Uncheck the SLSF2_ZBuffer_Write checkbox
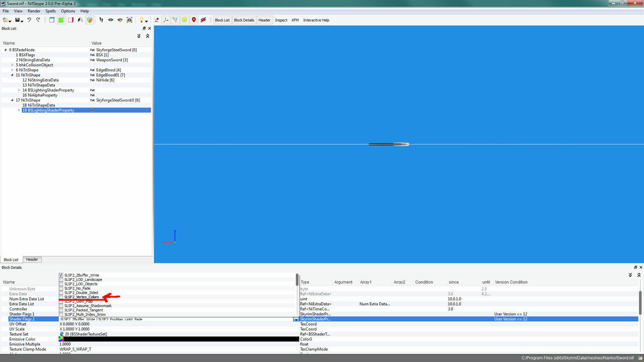This screenshot has width=644, height=362. [x=61, y=276]
